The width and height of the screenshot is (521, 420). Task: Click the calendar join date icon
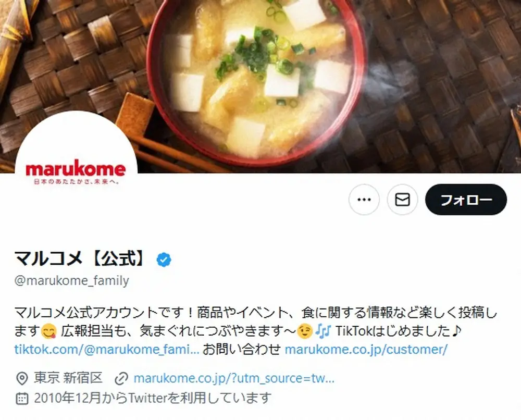pos(22,398)
